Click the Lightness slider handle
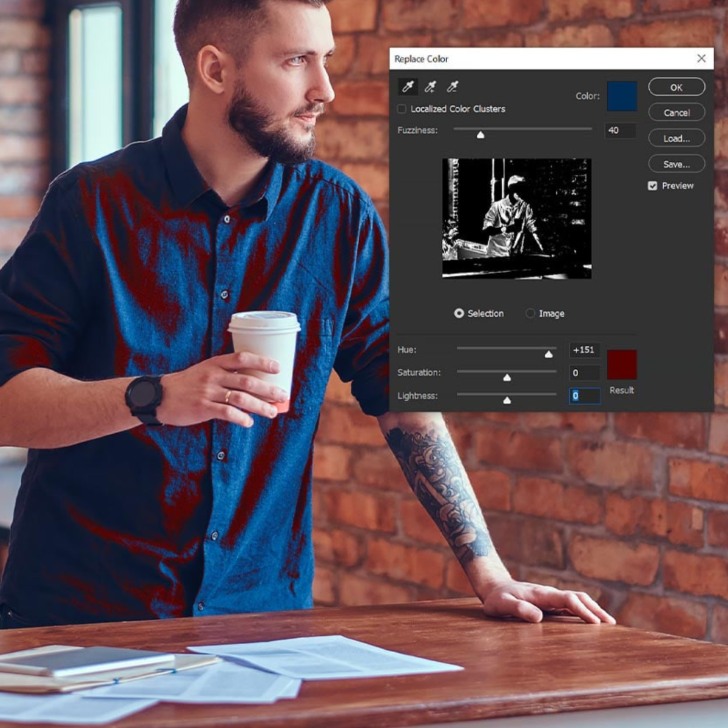This screenshot has height=728, width=728. click(x=507, y=400)
